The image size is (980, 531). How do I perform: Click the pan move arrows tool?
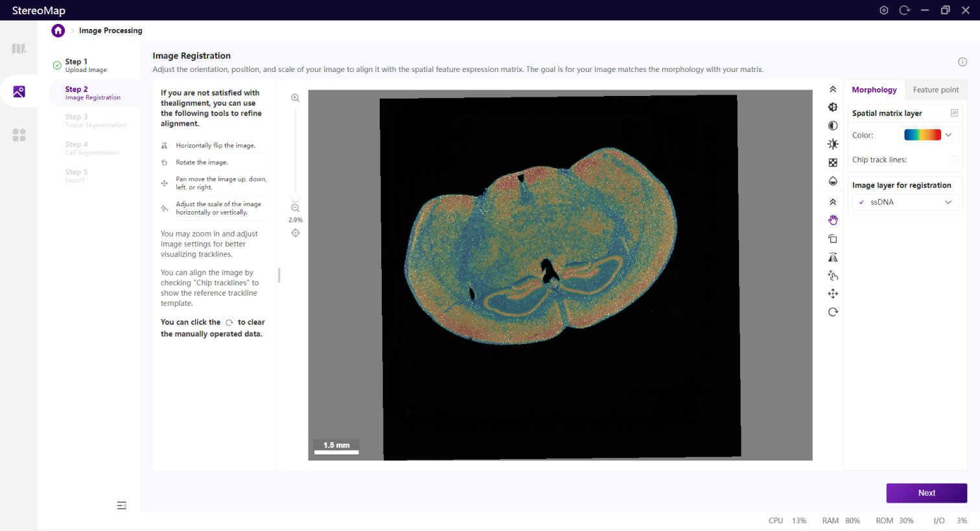point(833,294)
